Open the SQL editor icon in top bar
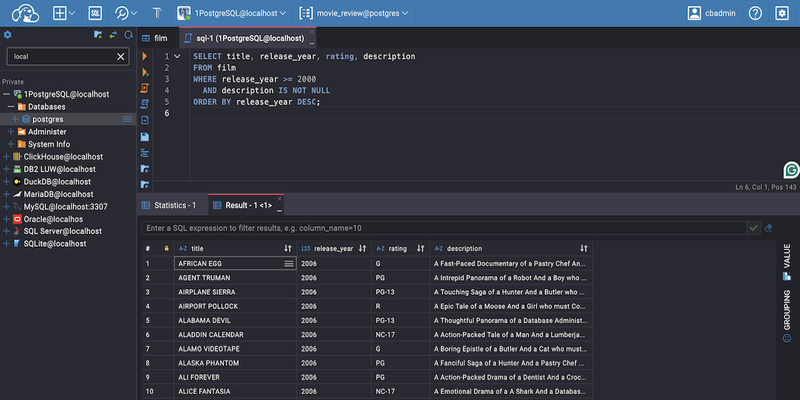This screenshot has width=800, height=400. (x=95, y=13)
